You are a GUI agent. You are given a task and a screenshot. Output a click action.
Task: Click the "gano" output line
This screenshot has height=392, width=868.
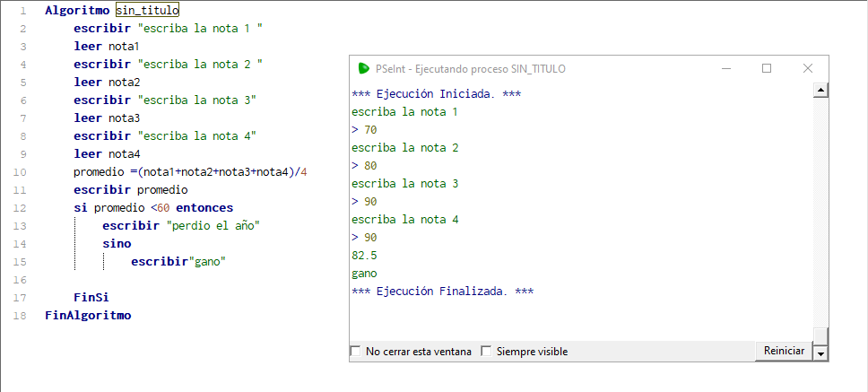[x=365, y=274]
